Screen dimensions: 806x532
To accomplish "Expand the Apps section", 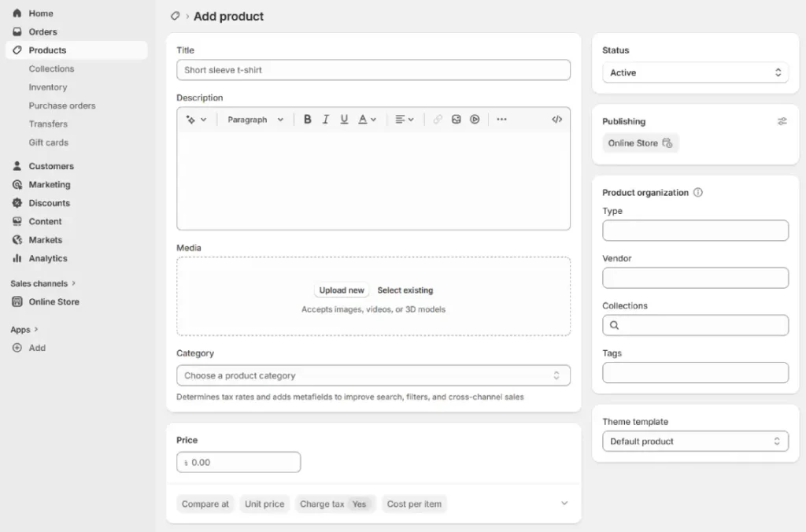I will tap(24, 330).
